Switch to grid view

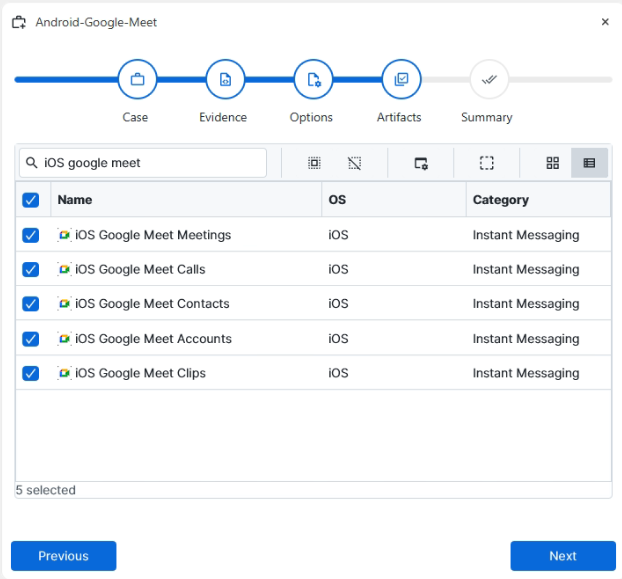coord(553,163)
